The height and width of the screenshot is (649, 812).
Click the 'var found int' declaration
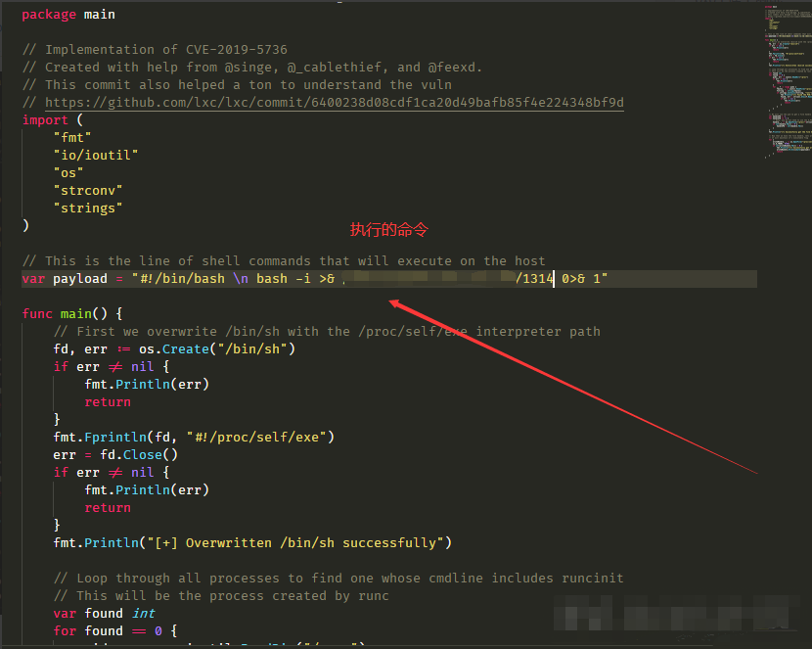104,613
